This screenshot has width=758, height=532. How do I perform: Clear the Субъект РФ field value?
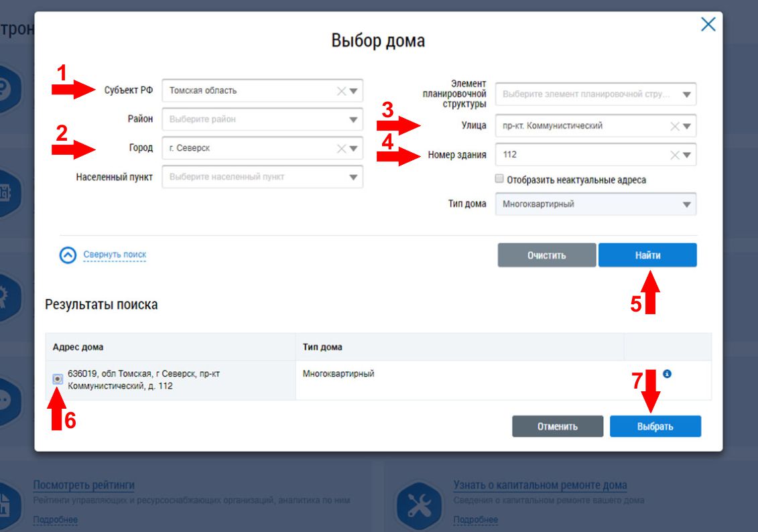coord(341,91)
